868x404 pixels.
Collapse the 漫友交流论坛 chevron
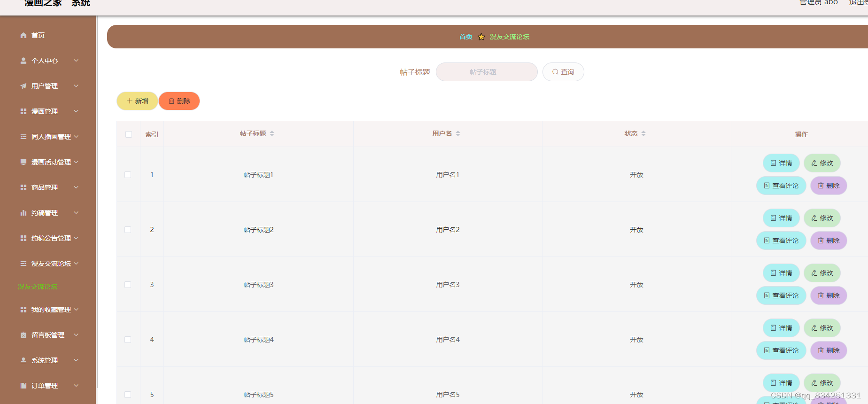pyautogui.click(x=76, y=264)
